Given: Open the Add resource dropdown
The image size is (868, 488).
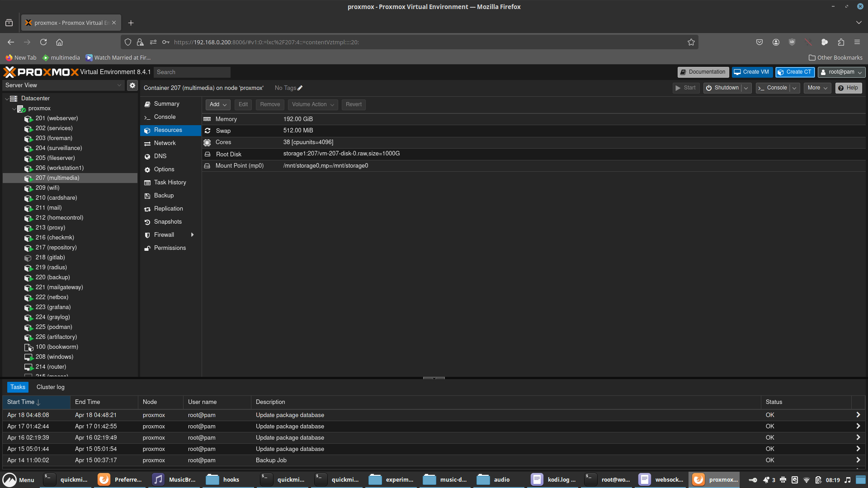Looking at the screenshot, I should coord(218,104).
